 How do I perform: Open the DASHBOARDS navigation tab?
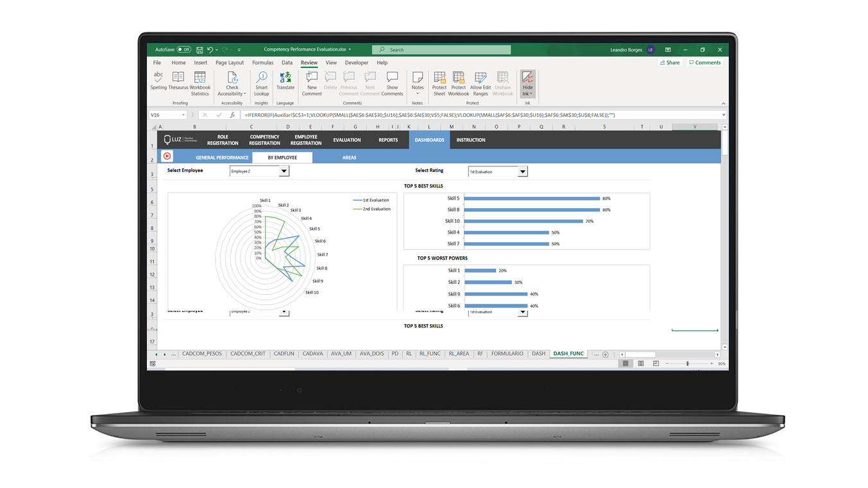point(430,139)
